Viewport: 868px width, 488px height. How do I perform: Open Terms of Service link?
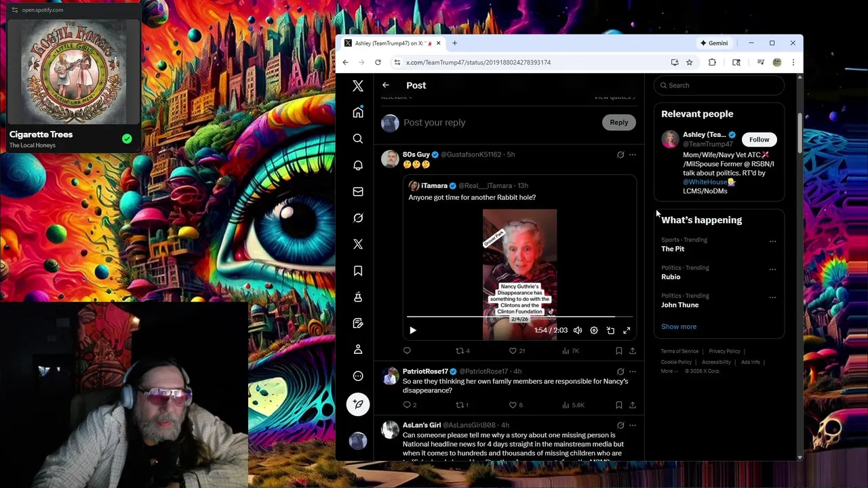coord(679,351)
